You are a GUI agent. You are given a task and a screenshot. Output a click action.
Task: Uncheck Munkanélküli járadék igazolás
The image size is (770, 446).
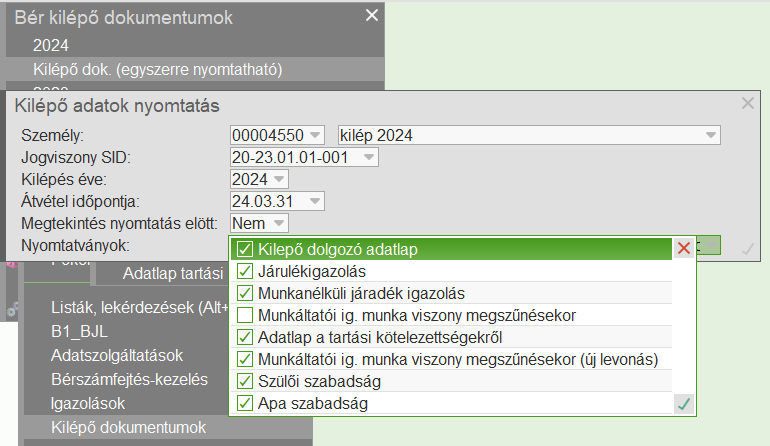(244, 293)
